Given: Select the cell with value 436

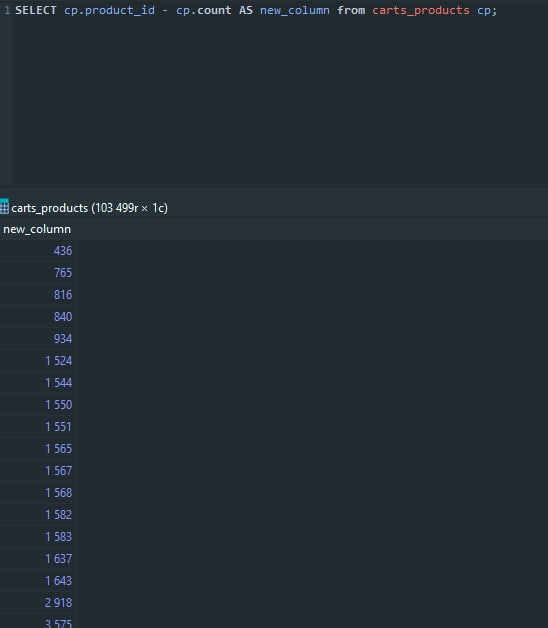Looking at the screenshot, I should 38,251.
